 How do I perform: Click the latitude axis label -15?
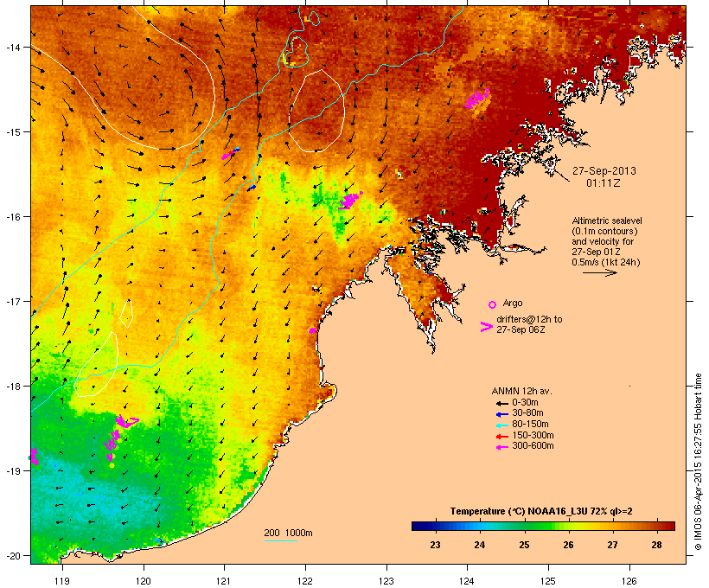click(x=12, y=131)
